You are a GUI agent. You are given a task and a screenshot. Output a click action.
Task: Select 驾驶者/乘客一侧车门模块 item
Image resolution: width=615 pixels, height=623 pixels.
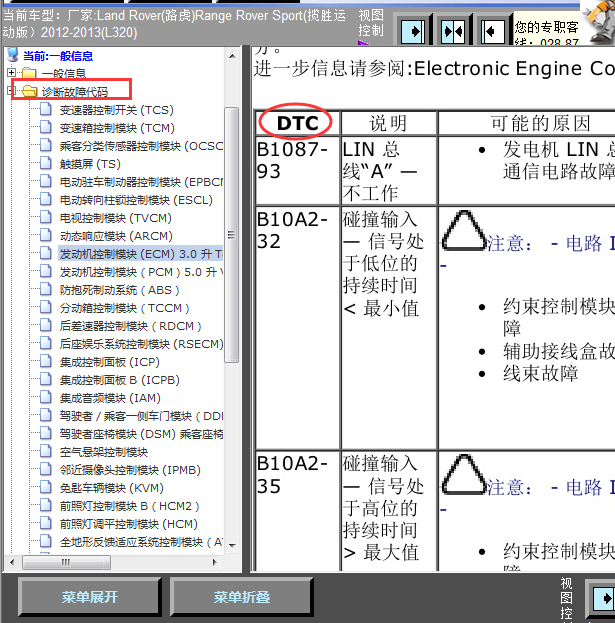[141, 416]
